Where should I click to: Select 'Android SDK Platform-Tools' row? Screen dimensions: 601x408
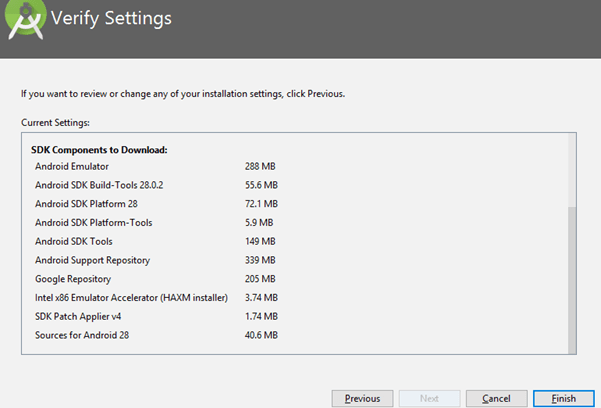tap(94, 223)
